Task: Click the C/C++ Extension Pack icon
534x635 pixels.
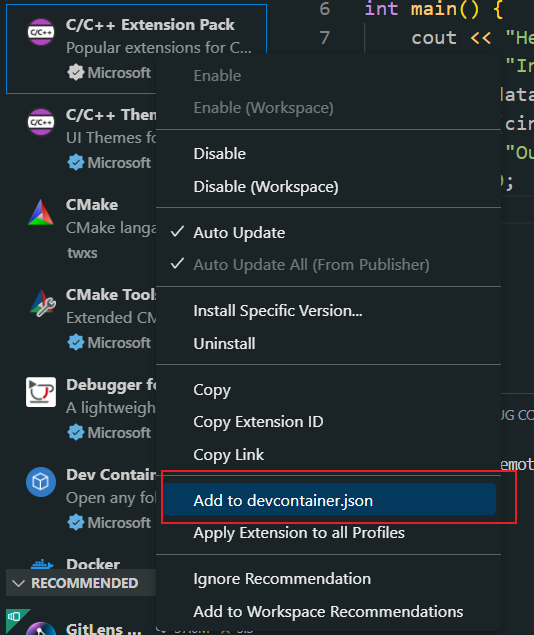Action: point(41,32)
